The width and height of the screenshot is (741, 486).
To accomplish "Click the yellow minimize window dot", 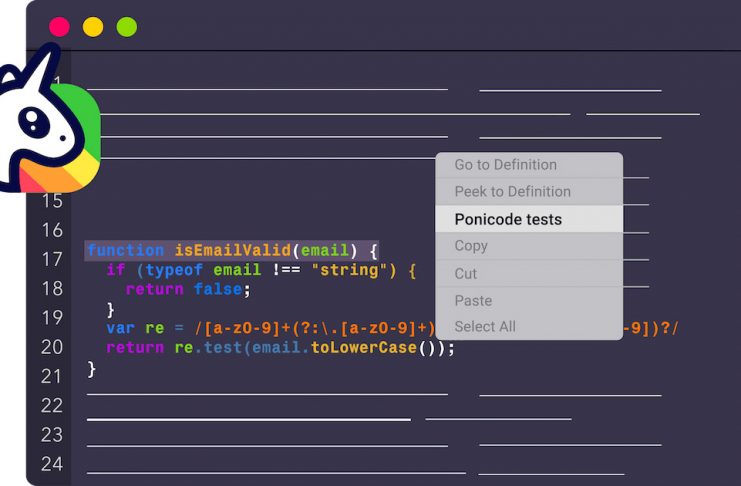I will click(x=93, y=27).
